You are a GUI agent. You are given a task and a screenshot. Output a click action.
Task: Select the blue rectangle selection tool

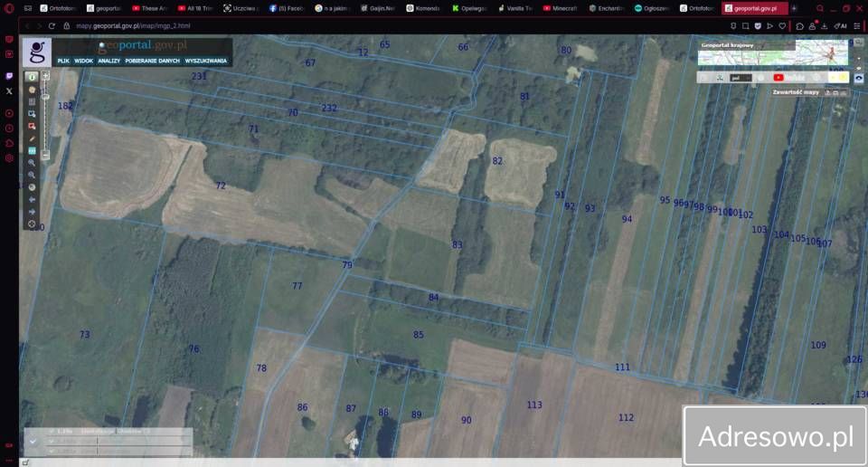click(x=32, y=113)
